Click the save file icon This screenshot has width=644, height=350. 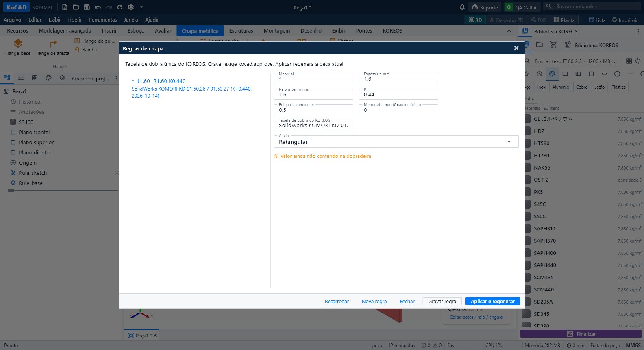(87, 7)
